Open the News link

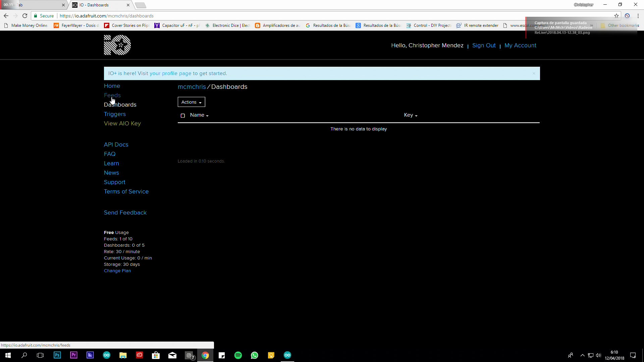point(111,173)
